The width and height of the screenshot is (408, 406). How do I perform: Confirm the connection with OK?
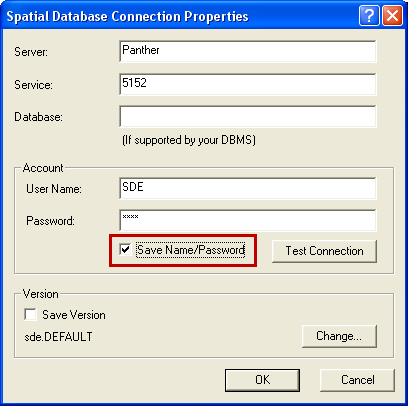click(262, 380)
